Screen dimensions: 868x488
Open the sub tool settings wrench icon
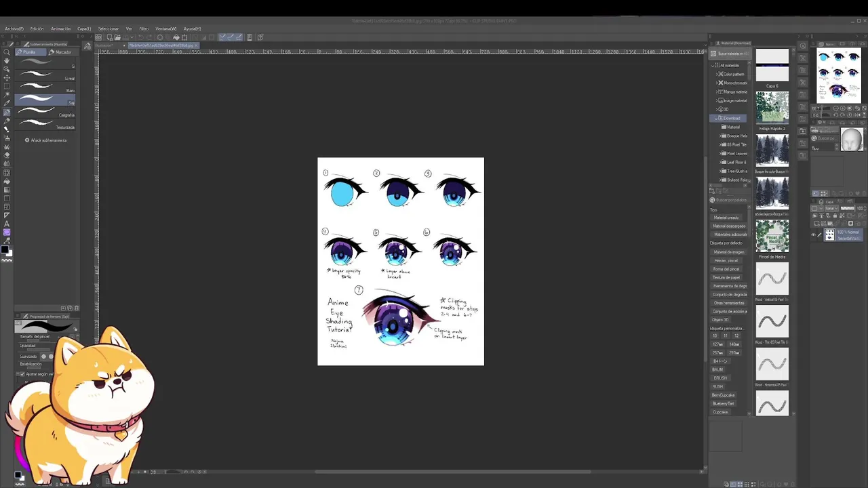(87, 46)
